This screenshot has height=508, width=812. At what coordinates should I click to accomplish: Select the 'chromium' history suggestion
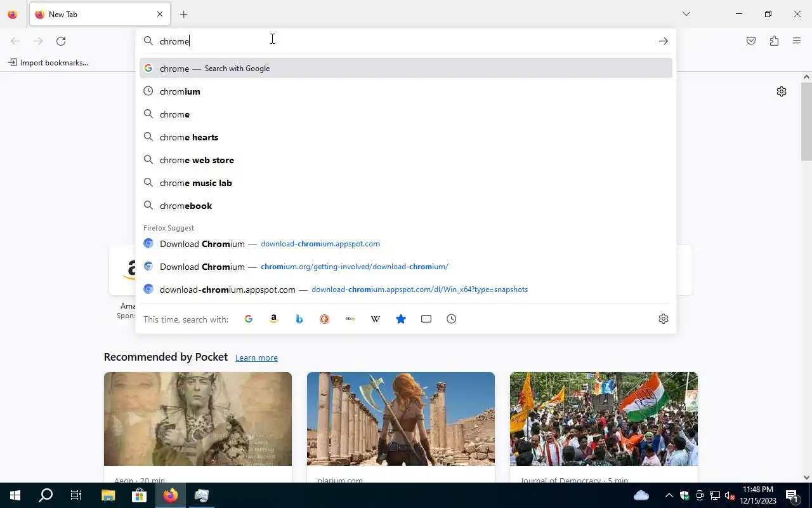point(406,91)
